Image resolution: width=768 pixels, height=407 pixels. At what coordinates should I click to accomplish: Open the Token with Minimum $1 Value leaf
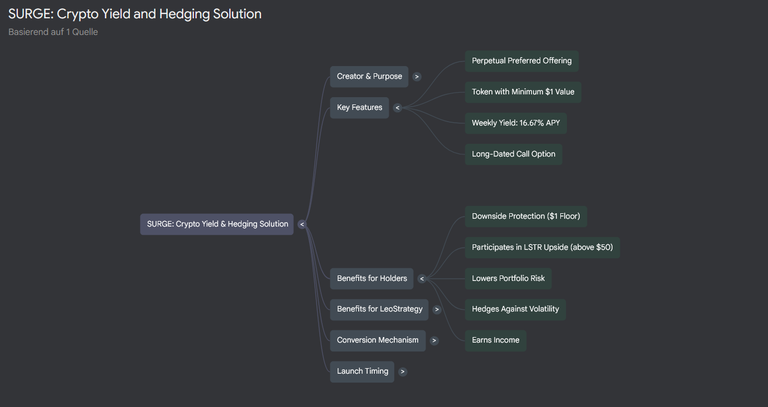tap(523, 92)
